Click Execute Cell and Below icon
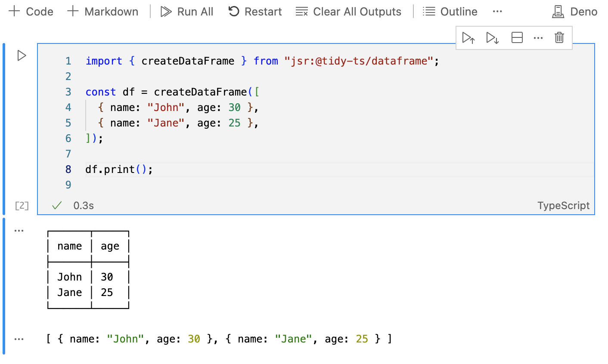Viewport: 608px width, 364px height. pyautogui.click(x=492, y=38)
